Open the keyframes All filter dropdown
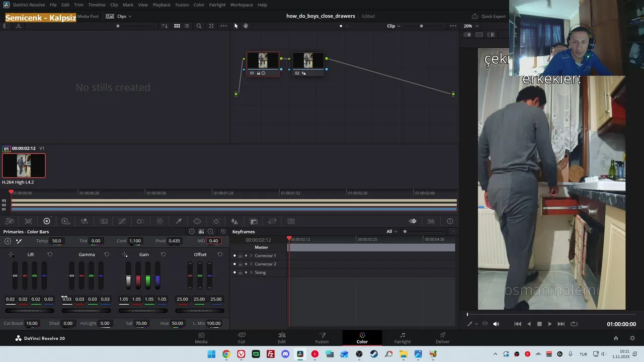 click(392, 232)
